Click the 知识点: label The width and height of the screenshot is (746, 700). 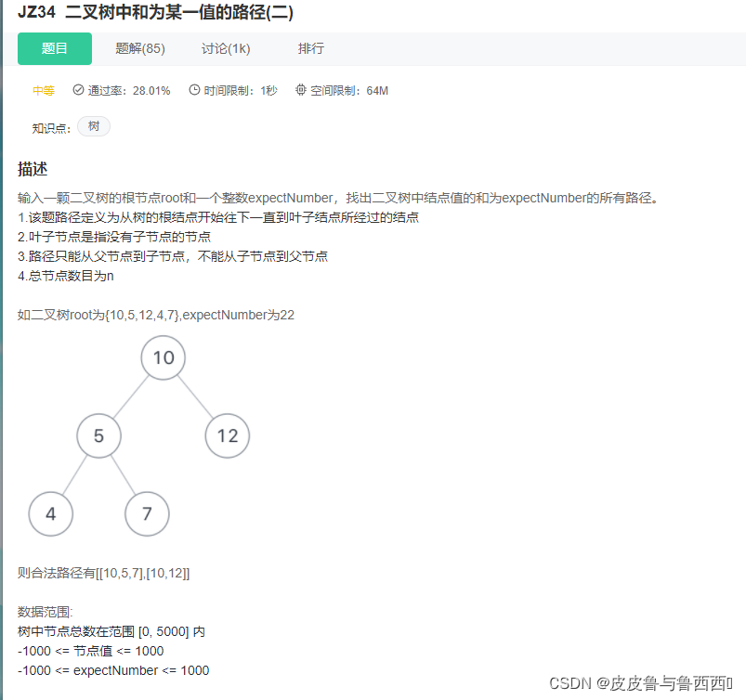(51, 128)
